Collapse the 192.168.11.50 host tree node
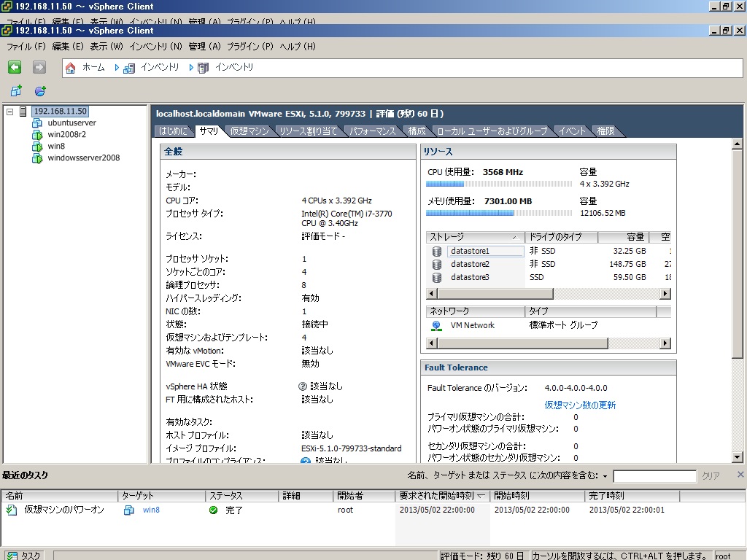Screen dimensions: 747x560 (x=9, y=112)
